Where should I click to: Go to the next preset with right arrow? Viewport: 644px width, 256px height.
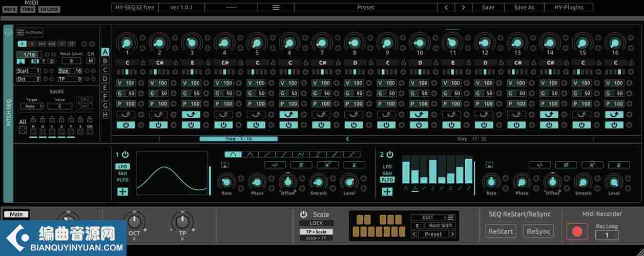click(464, 8)
